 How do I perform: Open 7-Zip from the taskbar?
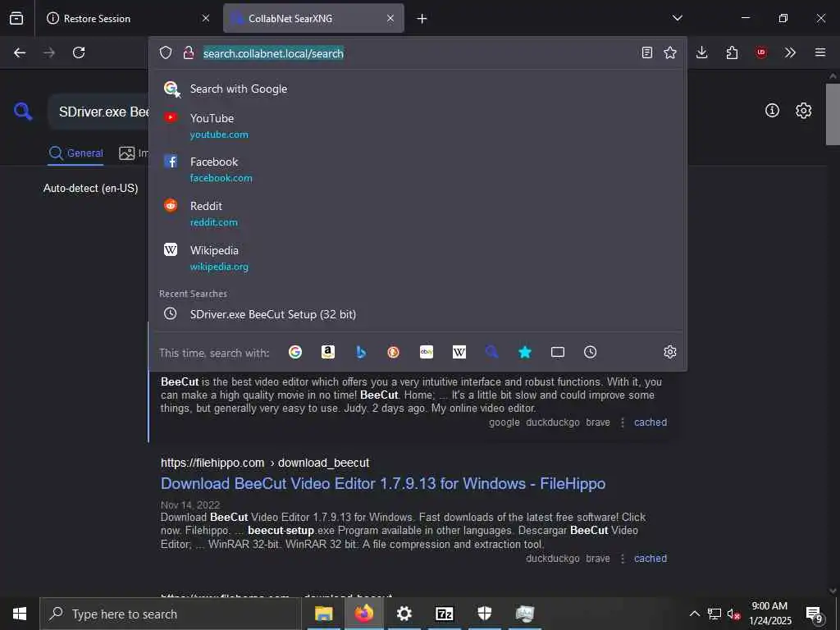tap(445, 614)
